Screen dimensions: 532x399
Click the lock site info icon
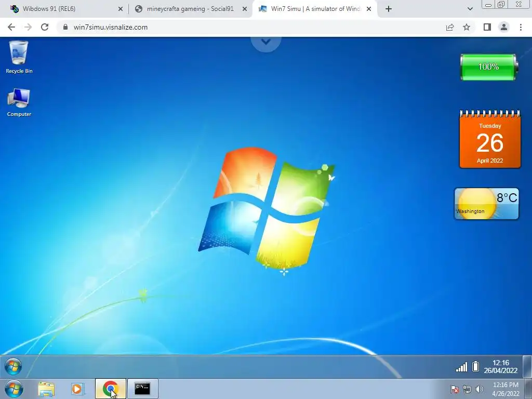(65, 27)
